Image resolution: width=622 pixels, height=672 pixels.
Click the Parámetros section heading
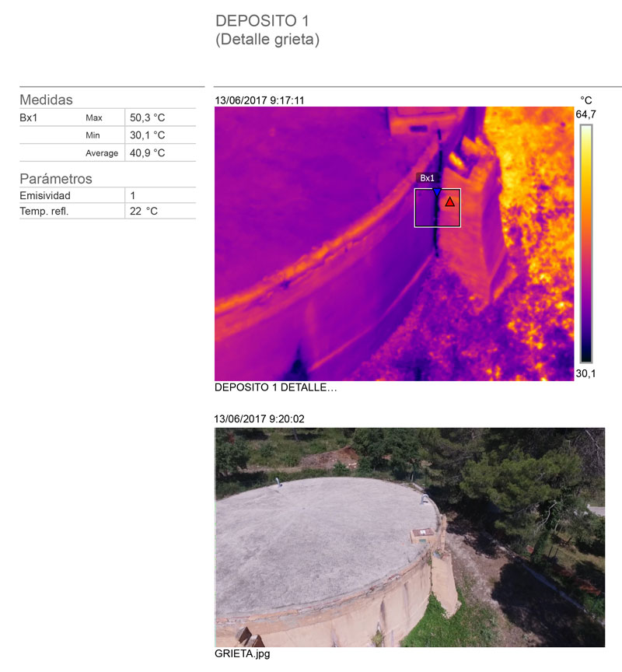tap(56, 179)
